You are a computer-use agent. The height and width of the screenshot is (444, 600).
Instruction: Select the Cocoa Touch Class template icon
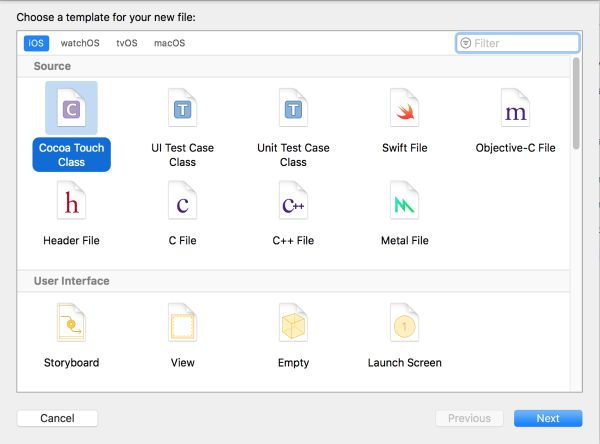(72, 108)
